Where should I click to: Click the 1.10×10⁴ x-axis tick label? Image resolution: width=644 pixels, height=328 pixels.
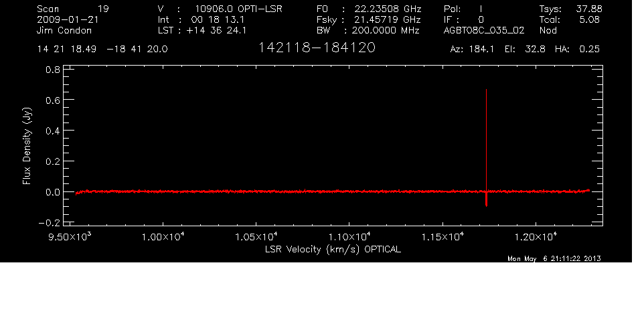pyautogui.click(x=349, y=236)
